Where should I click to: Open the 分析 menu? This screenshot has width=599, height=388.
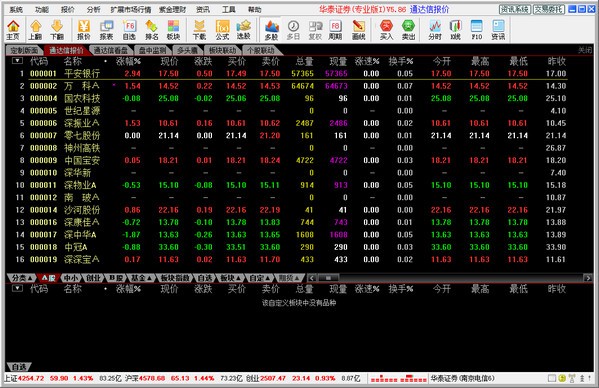94,10
